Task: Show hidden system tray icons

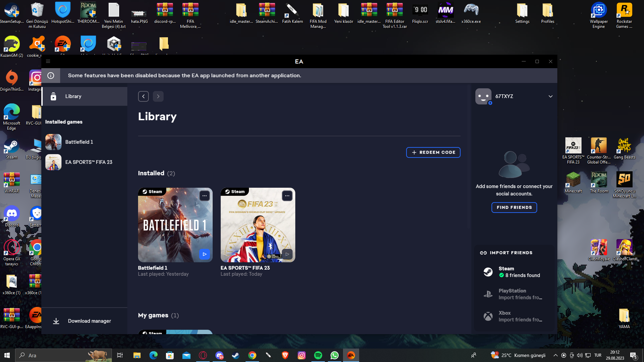Action: (x=556, y=355)
